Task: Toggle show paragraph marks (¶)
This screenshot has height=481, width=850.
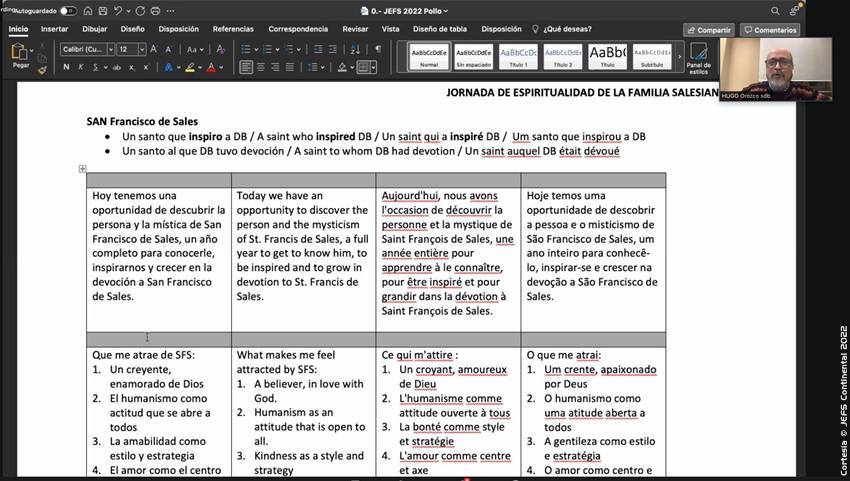Action: [378, 49]
